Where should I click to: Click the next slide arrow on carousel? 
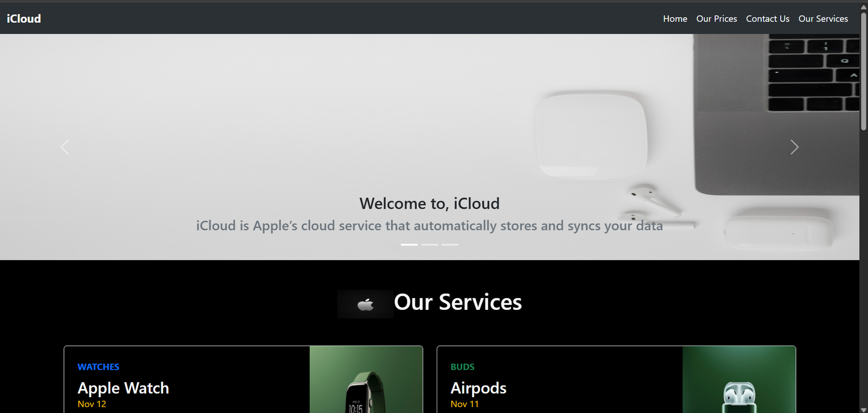794,147
